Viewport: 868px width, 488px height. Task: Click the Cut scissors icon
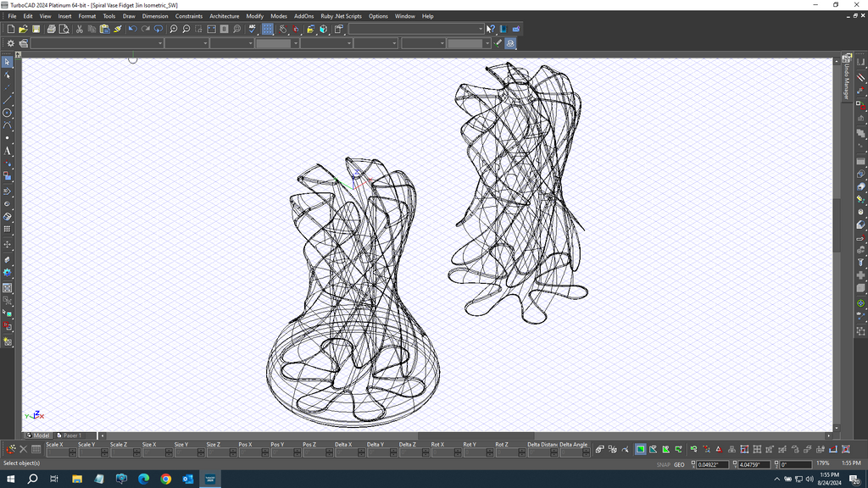click(x=80, y=29)
